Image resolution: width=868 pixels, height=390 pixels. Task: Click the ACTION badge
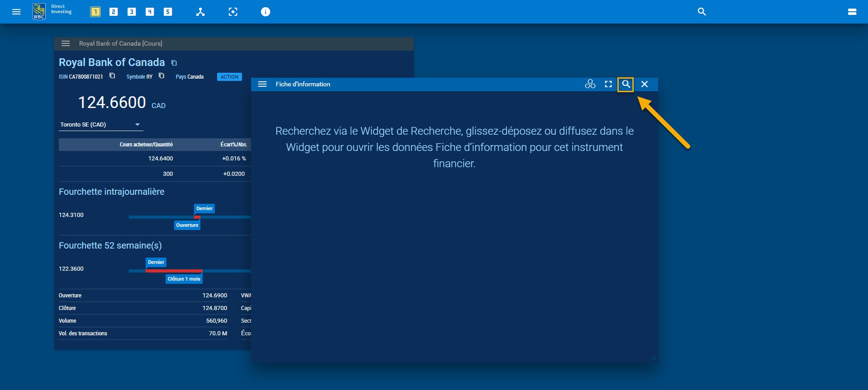[x=229, y=77]
